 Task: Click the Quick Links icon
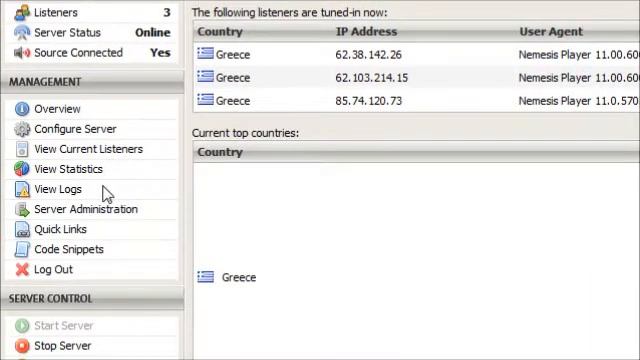[x=22, y=229]
